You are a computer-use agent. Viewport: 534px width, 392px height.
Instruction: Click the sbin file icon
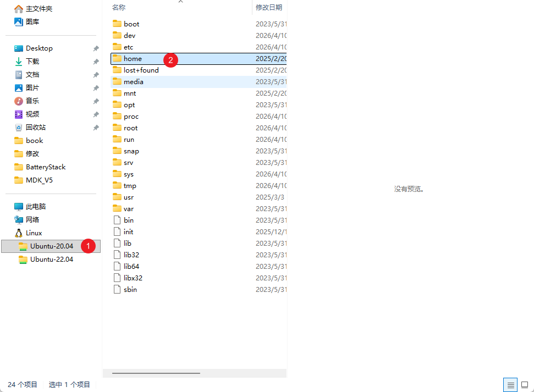point(117,290)
